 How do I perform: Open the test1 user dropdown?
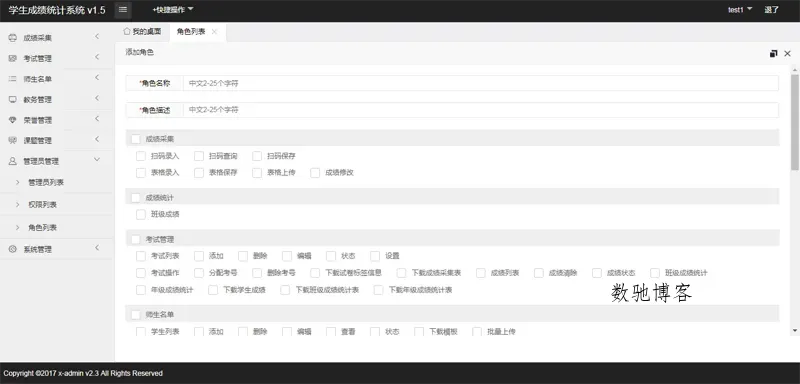pyautogui.click(x=740, y=9)
